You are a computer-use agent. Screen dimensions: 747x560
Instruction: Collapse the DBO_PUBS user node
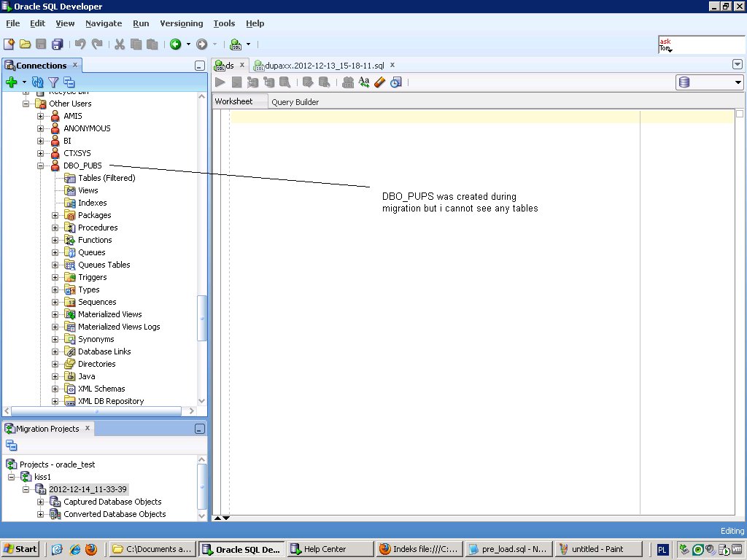coord(41,166)
